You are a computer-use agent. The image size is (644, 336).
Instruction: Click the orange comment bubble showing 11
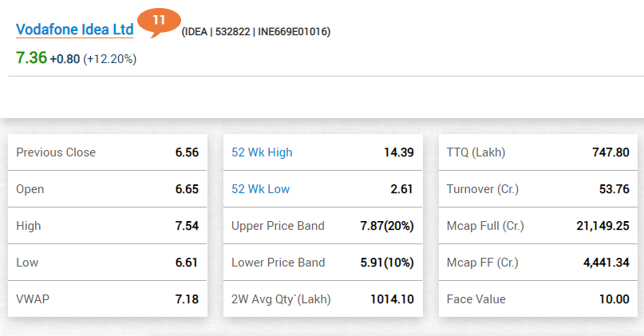point(158,21)
